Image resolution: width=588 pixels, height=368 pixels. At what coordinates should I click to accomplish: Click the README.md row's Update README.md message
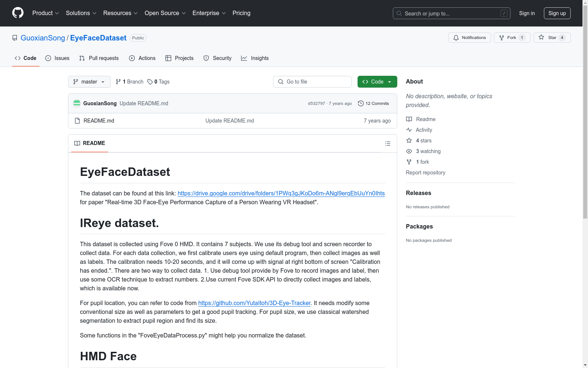(x=230, y=121)
